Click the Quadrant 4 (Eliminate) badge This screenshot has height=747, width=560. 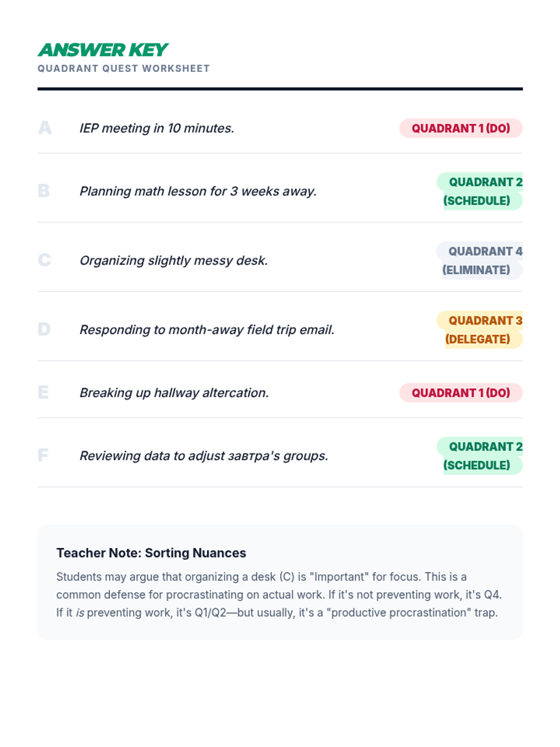[x=481, y=261]
